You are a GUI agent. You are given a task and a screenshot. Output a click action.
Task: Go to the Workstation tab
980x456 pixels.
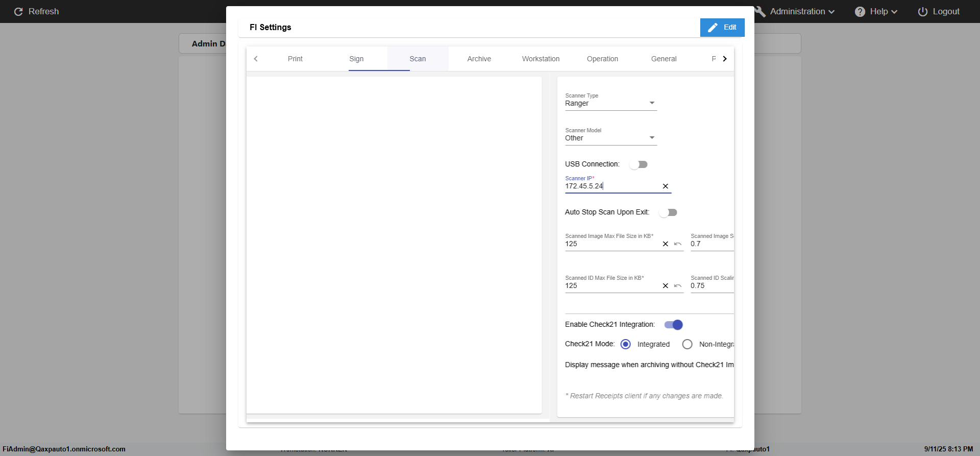click(x=541, y=59)
